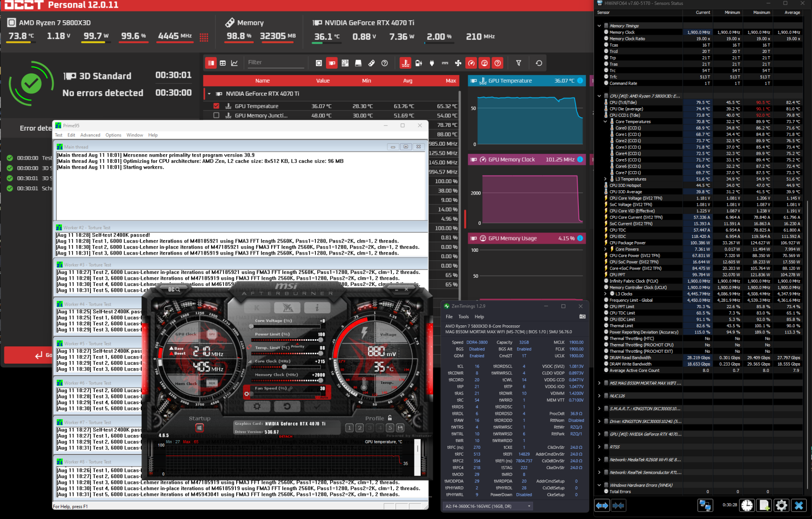Click the reset min/max icon in OCCT toolbar

[539, 63]
